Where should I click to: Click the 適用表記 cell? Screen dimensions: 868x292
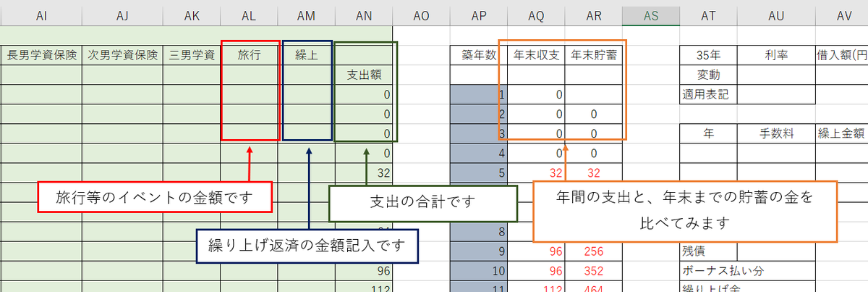click(709, 93)
